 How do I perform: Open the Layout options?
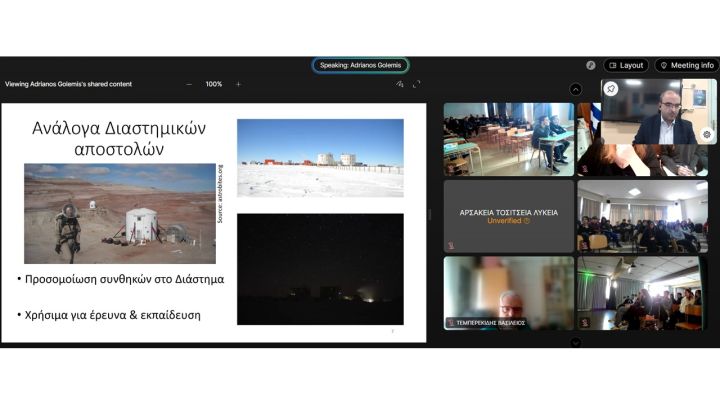(626, 65)
